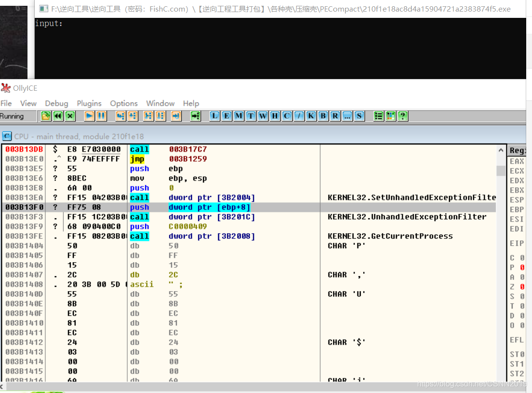Pause execution with the pause icon
532x393 pixels.
(101, 116)
